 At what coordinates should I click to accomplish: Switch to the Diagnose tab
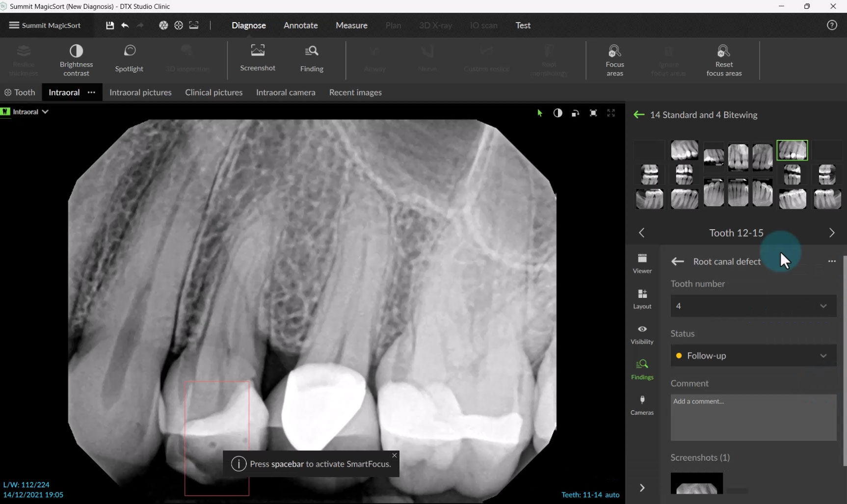click(249, 25)
